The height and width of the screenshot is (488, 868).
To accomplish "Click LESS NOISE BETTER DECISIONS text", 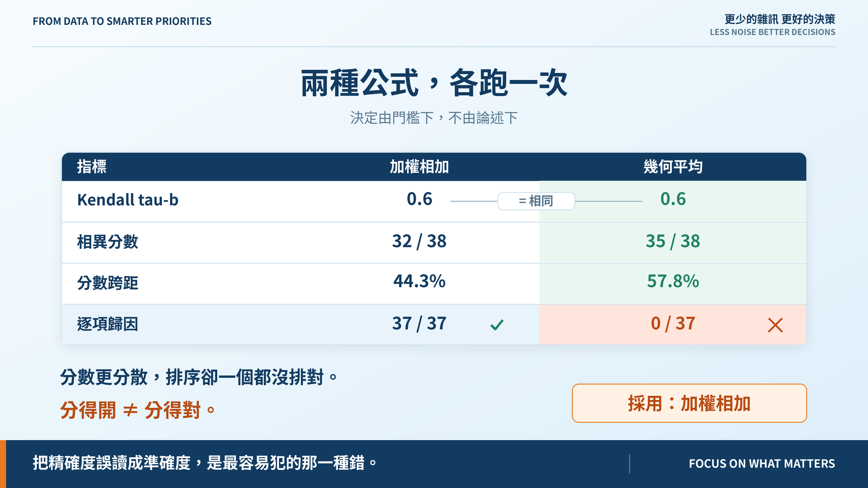I will click(773, 32).
